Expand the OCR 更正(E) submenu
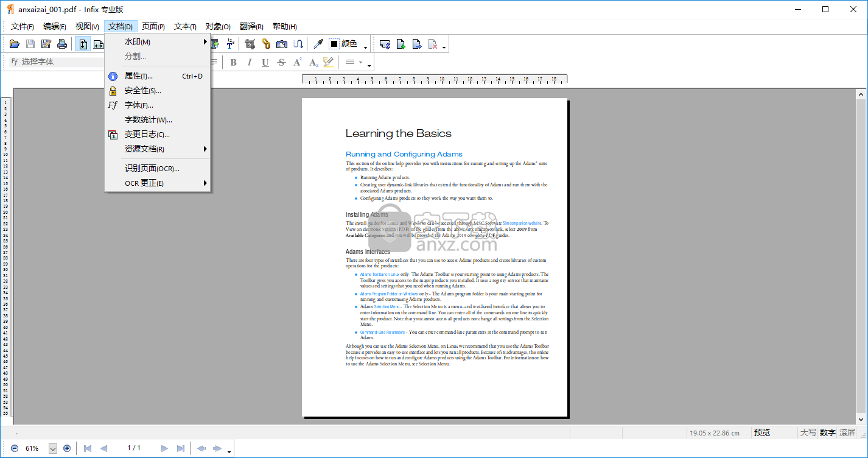Viewport: 868px width, 458px height. pyautogui.click(x=158, y=183)
